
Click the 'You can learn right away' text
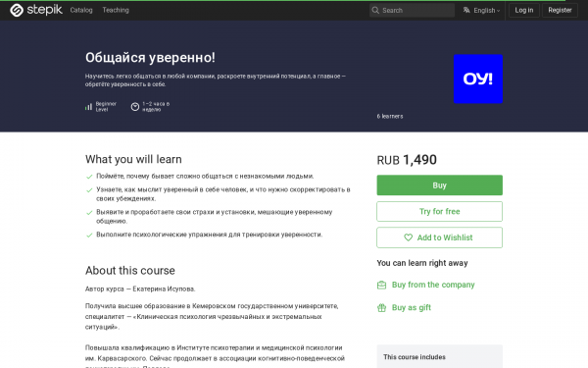point(422,263)
